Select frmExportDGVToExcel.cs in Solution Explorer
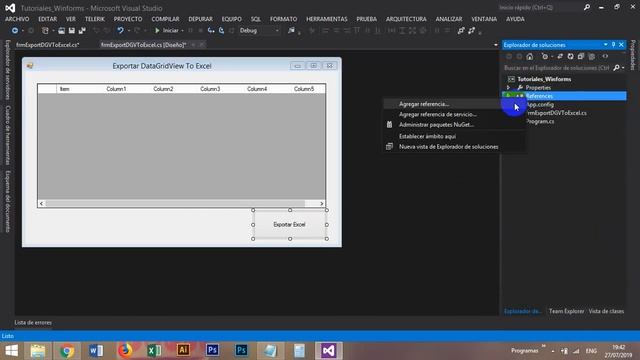 pos(556,113)
